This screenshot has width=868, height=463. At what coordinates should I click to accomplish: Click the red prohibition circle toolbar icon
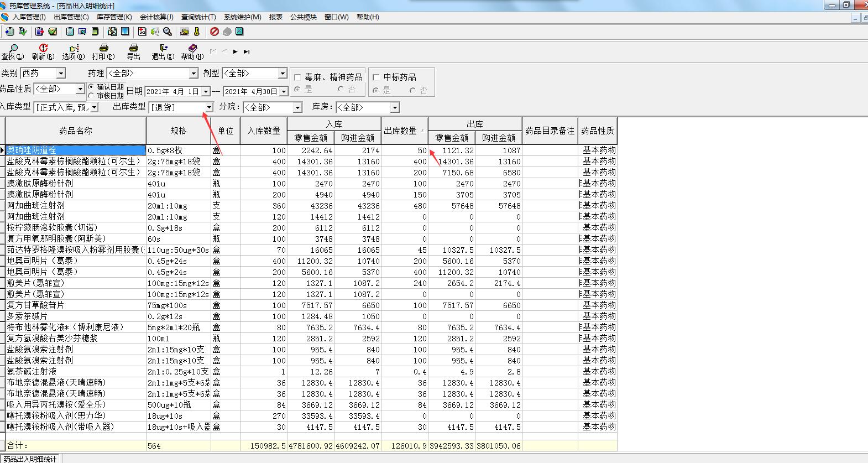pyautogui.click(x=215, y=32)
